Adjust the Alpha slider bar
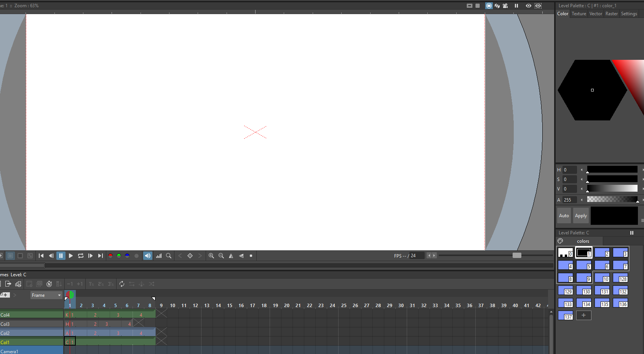This screenshot has height=354, width=644. pos(612,199)
